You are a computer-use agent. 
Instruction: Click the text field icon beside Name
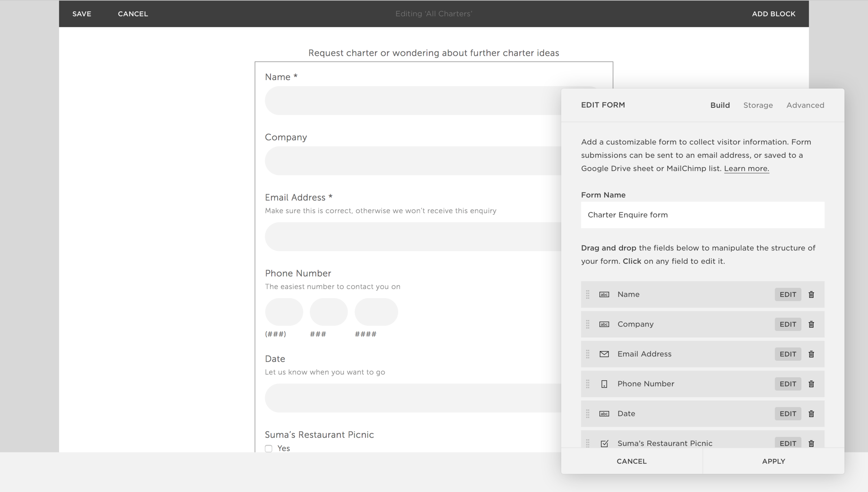tap(604, 294)
